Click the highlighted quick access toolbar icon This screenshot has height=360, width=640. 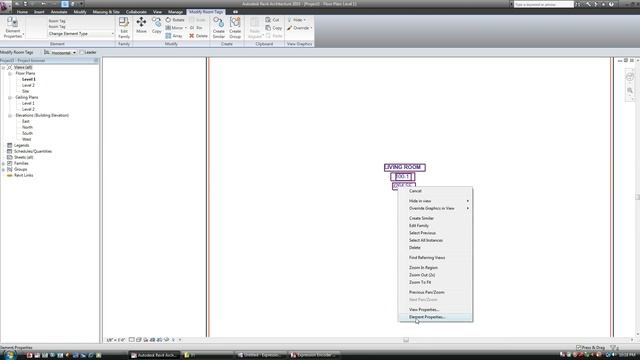coord(65,4)
